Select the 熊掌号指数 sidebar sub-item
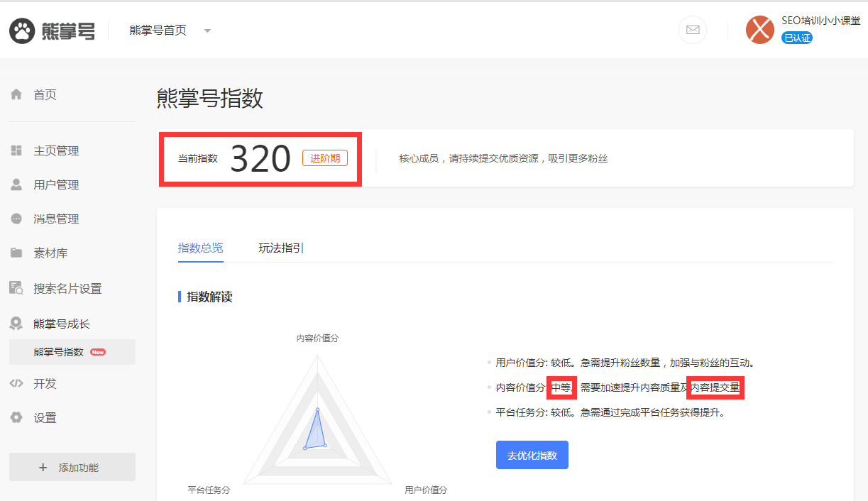This screenshot has height=501, width=868. tap(72, 352)
